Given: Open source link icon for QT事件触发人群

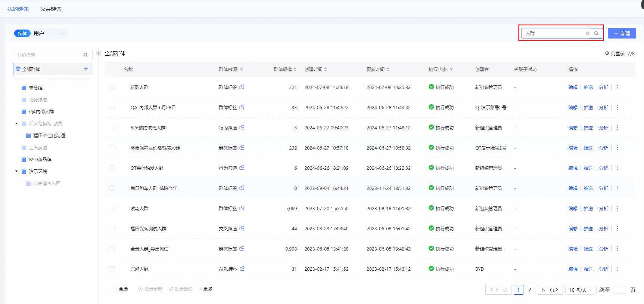Looking at the screenshot, I should pyautogui.click(x=242, y=168).
